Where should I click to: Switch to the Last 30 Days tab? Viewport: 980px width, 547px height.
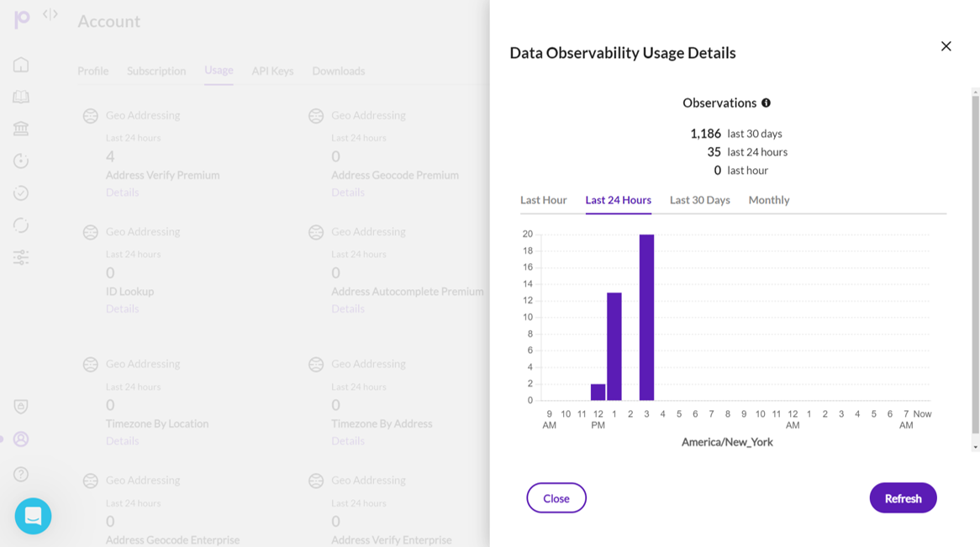click(x=699, y=200)
